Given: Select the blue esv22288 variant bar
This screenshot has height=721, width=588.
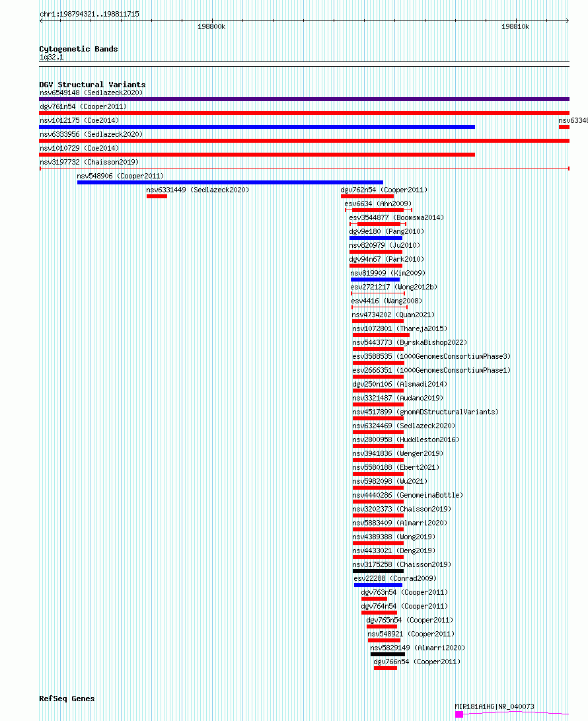Looking at the screenshot, I should 378,585.
